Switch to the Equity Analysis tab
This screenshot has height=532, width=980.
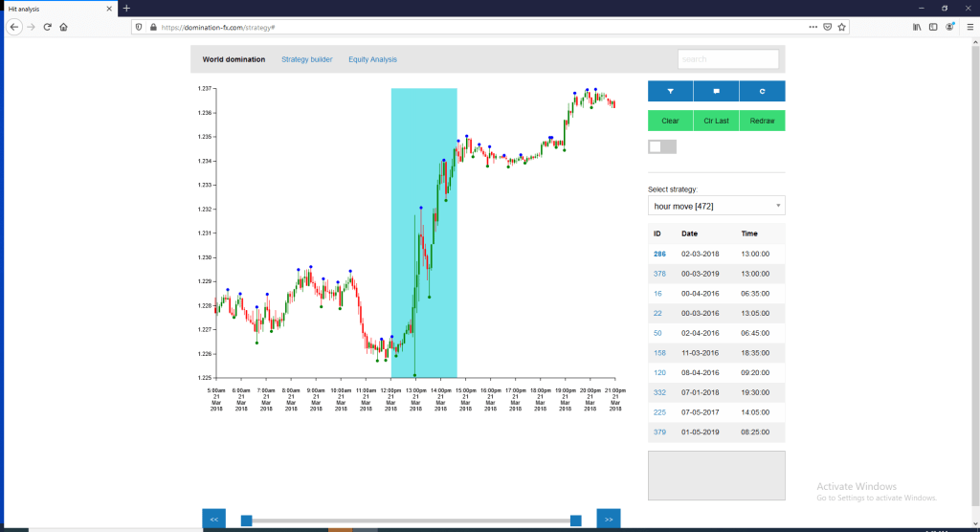tap(372, 59)
